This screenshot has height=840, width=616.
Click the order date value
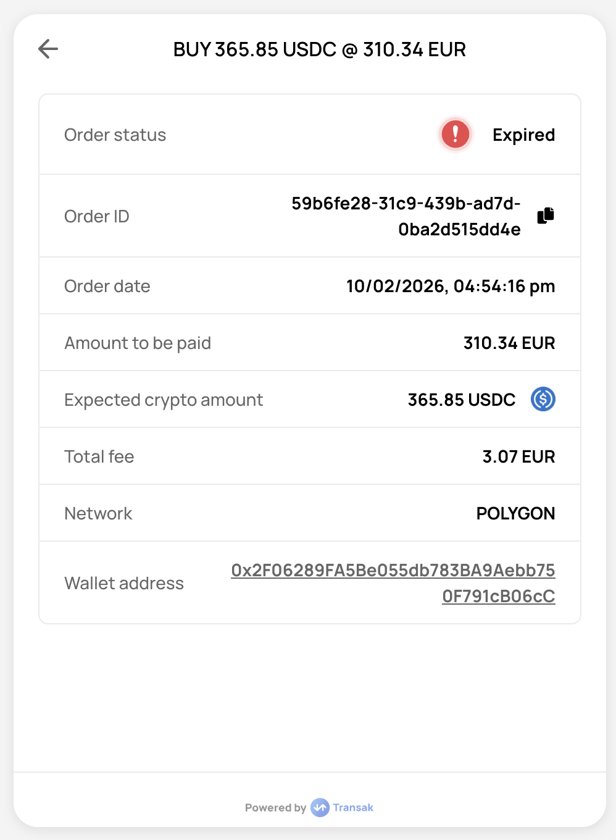[450, 286]
